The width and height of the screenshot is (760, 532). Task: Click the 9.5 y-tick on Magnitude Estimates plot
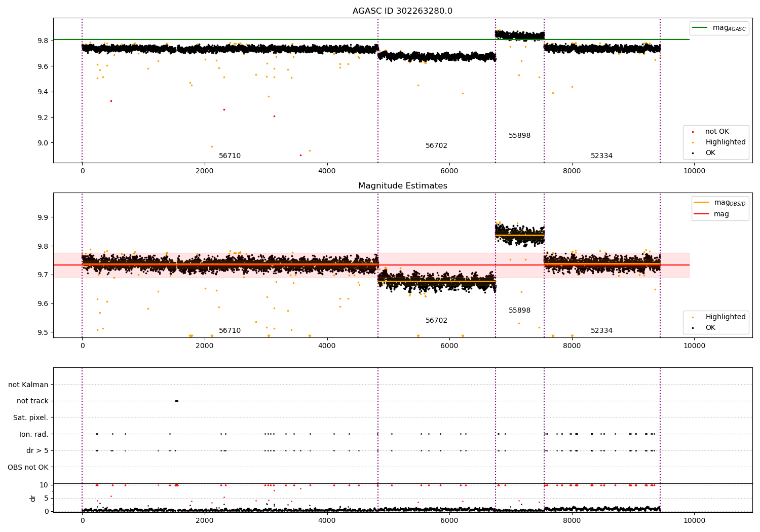42,333
